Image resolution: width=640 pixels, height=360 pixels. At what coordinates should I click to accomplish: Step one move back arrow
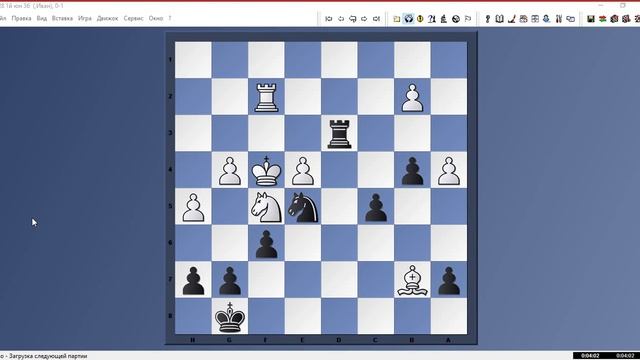[341, 19]
